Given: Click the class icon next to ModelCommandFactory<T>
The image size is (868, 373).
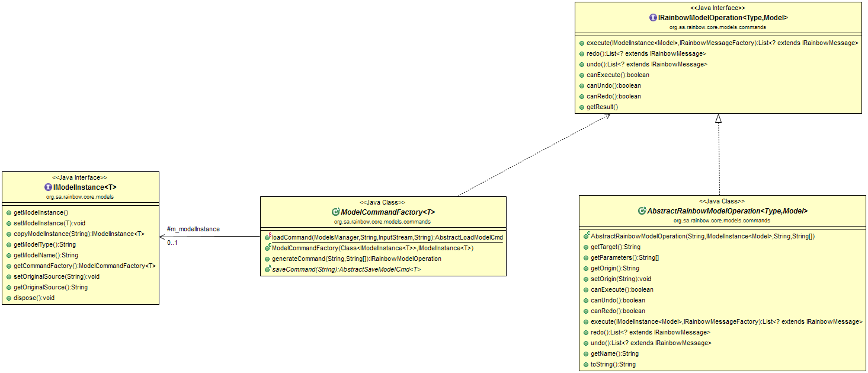Looking at the screenshot, I should coord(336,212).
